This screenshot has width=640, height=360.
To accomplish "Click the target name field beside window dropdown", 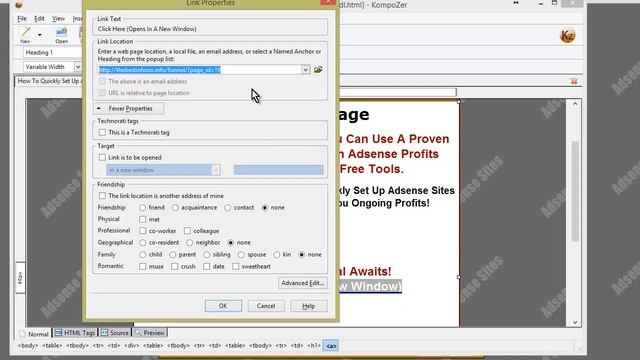I will point(278,170).
